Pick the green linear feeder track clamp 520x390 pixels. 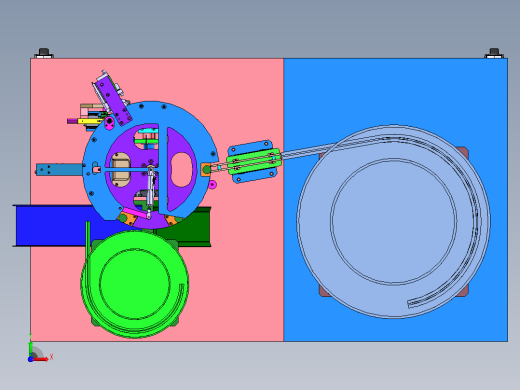(254, 161)
